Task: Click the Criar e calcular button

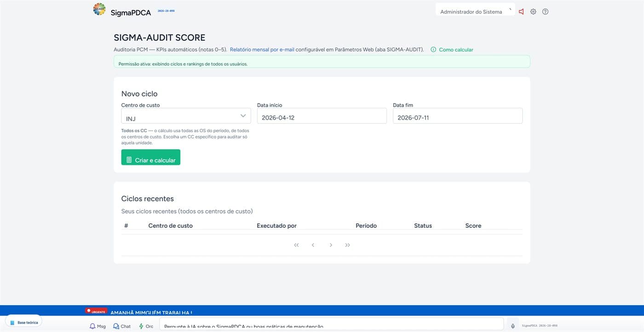Action: pos(151,157)
